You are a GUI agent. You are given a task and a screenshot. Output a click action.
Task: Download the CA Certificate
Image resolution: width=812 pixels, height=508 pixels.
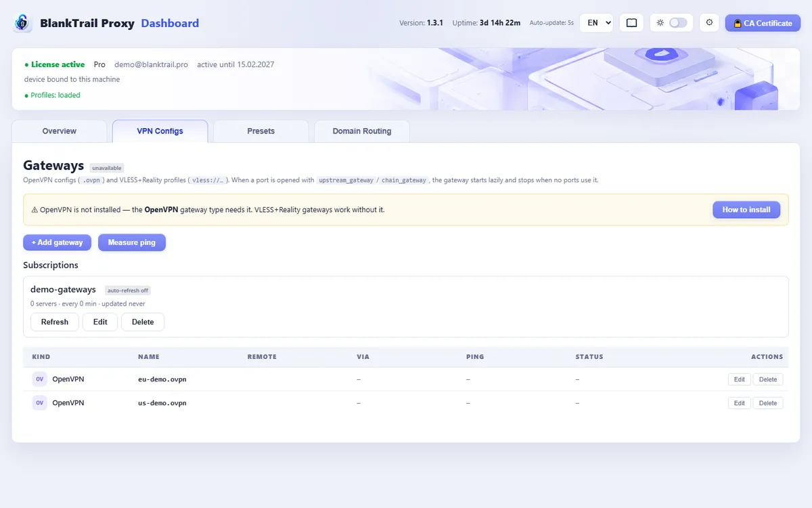pos(763,23)
